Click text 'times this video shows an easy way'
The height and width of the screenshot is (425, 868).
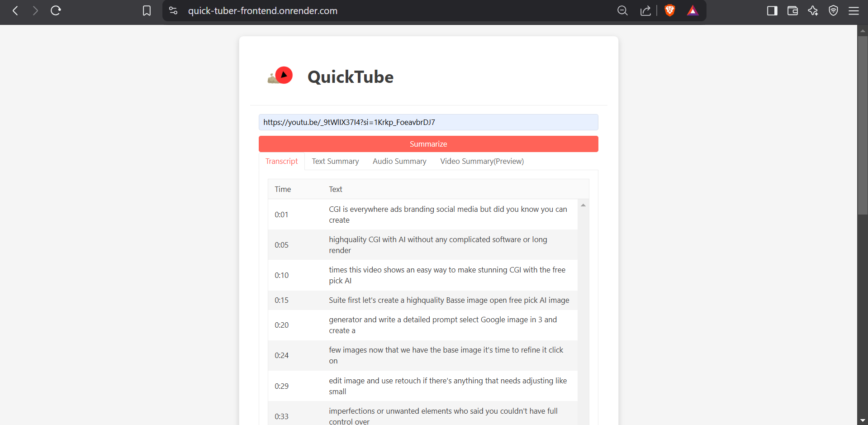388,270
